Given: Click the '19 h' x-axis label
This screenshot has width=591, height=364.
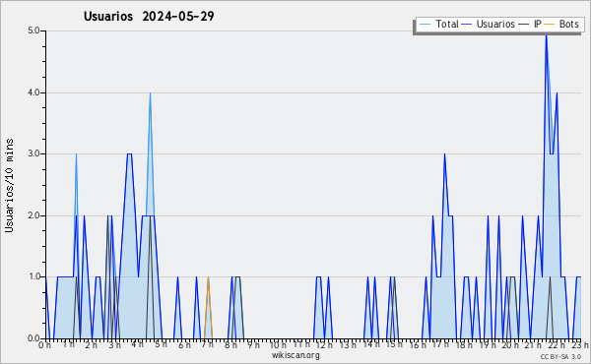Looking at the screenshot, I should (488, 345).
